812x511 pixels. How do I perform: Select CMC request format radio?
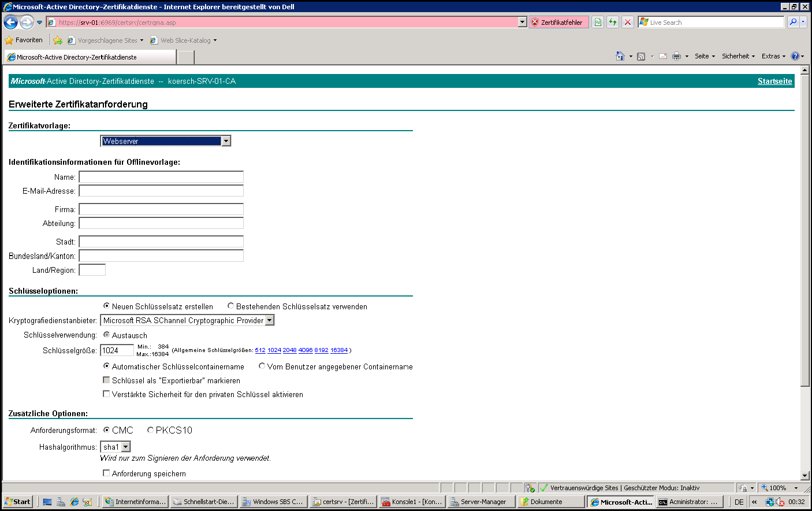106,429
